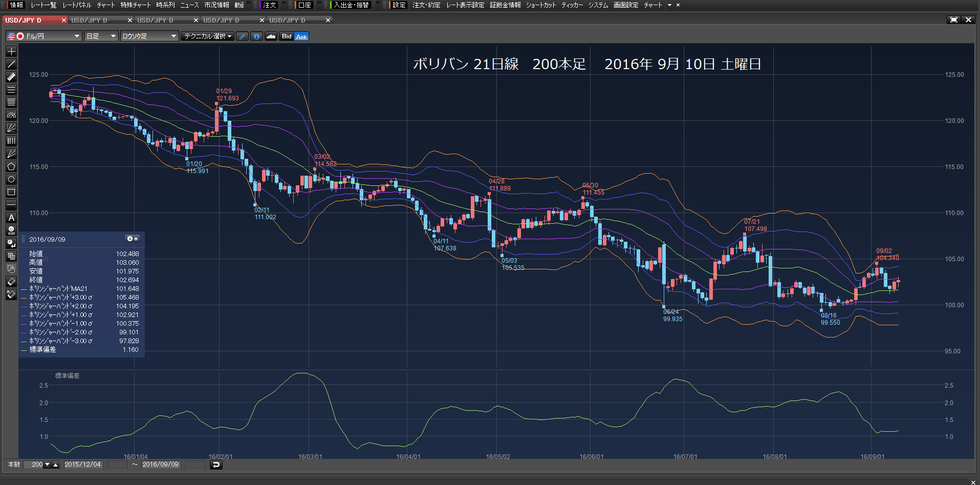Select the ruler measurement tool
This screenshot has width=980, height=485.
11,77
